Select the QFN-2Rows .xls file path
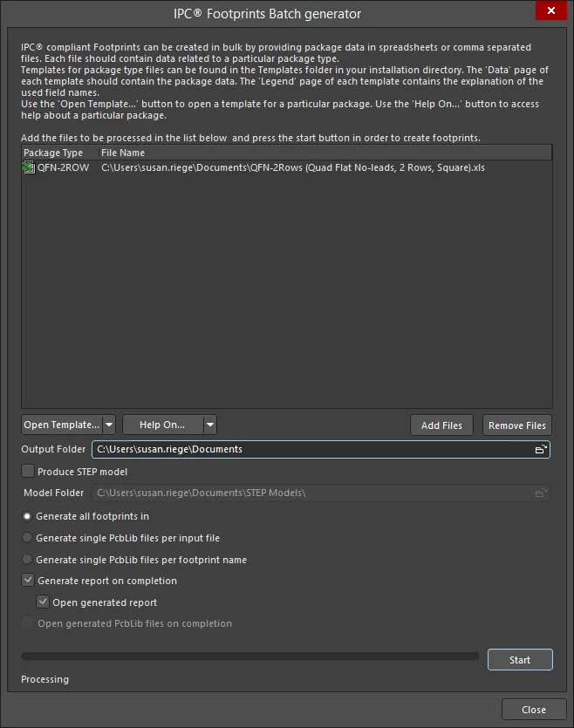The height and width of the screenshot is (728, 574). click(x=293, y=167)
